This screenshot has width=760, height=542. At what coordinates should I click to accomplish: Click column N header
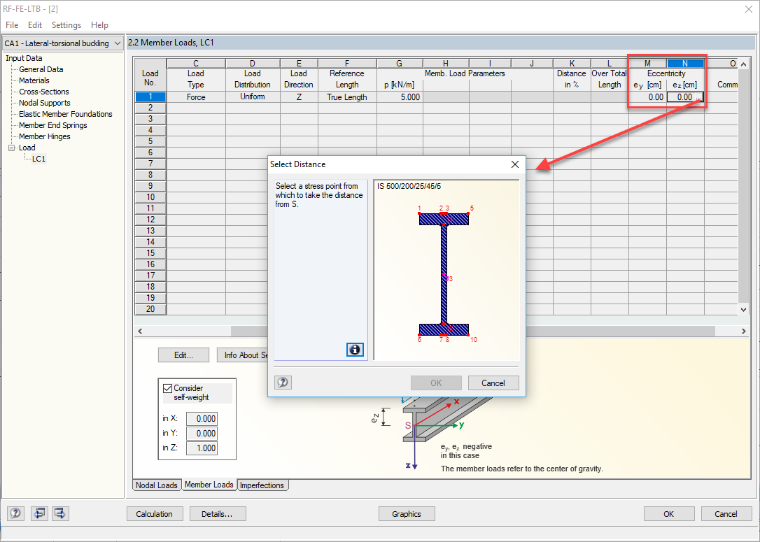[685, 64]
